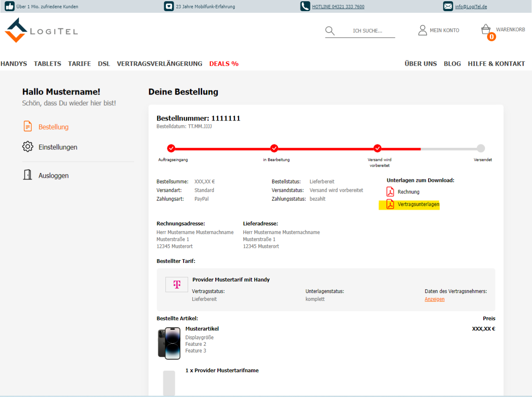Open the HANDYS menu
Image resolution: width=532 pixels, height=397 pixels.
tap(14, 64)
